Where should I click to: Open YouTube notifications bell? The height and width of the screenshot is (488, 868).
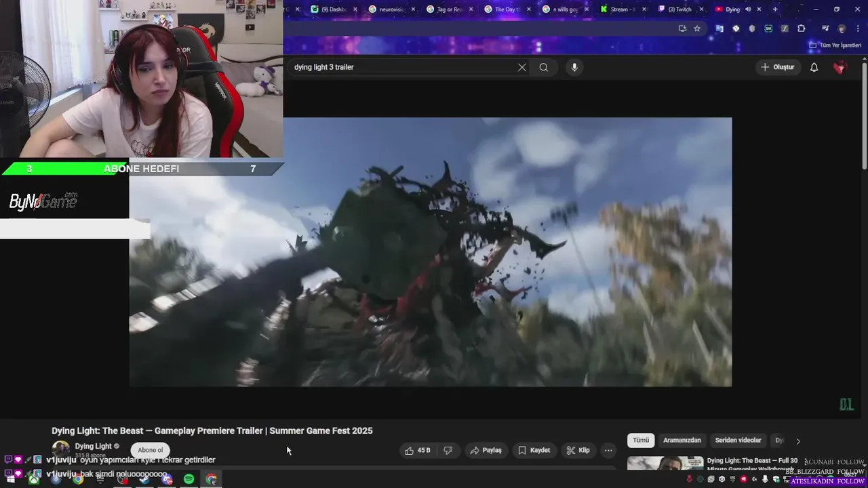point(814,67)
